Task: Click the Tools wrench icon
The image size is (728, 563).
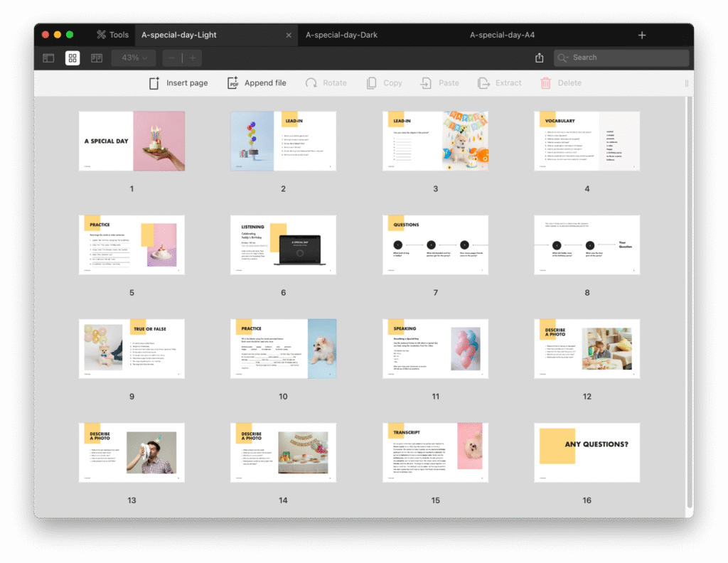Action: (x=101, y=35)
